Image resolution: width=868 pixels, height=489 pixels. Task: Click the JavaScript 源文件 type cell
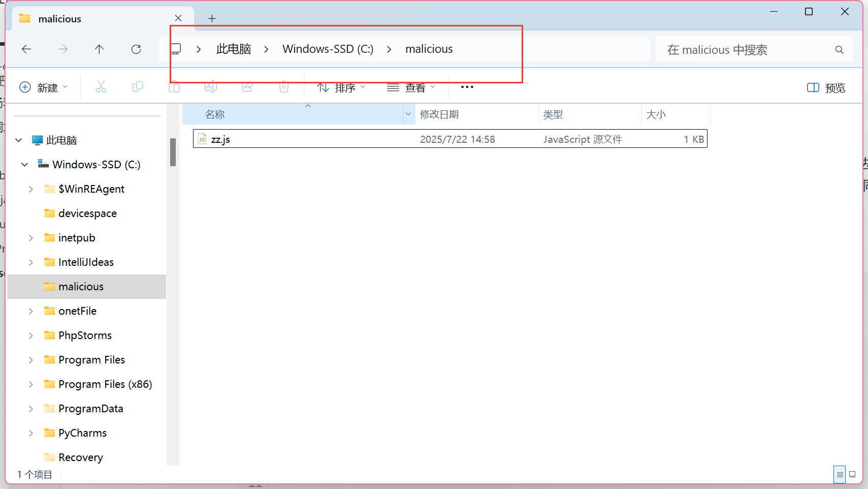pyautogui.click(x=583, y=139)
